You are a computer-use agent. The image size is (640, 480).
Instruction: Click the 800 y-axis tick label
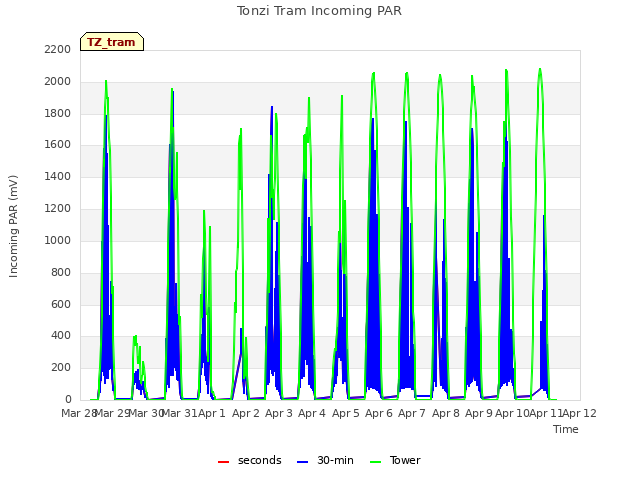[61, 272]
